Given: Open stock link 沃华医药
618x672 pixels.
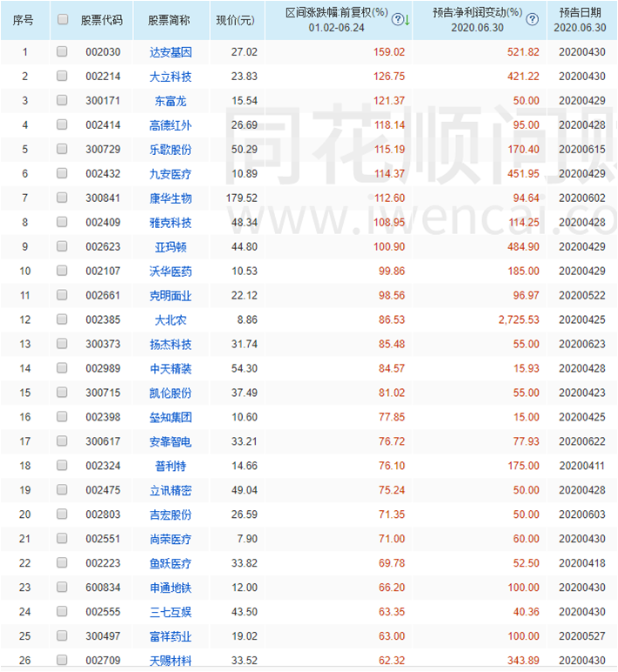Looking at the screenshot, I should coord(171,272).
